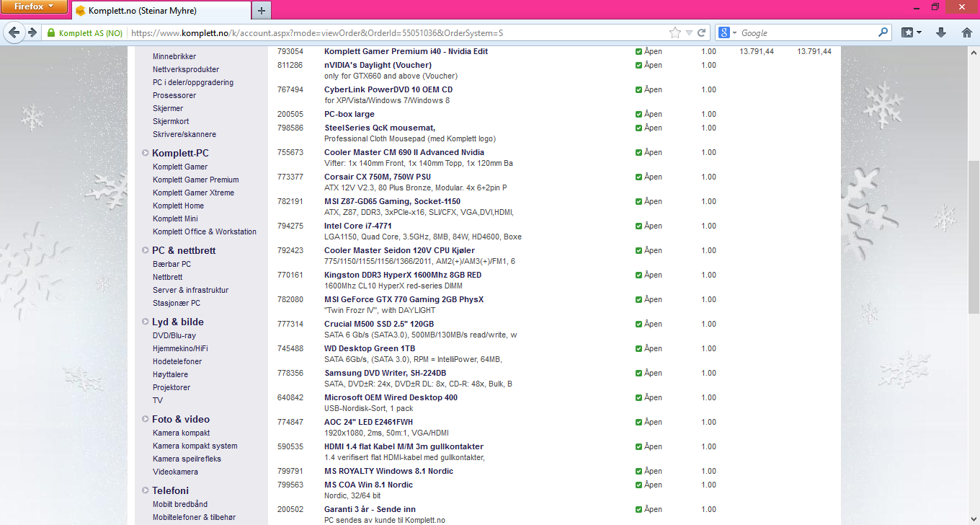The image size is (980, 525).
Task: Click the green padlock site identity icon
Action: tap(51, 33)
